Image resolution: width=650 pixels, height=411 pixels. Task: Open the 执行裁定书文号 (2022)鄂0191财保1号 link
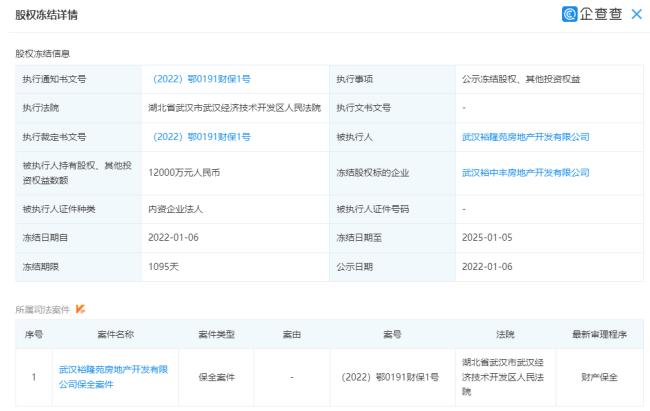click(201, 137)
